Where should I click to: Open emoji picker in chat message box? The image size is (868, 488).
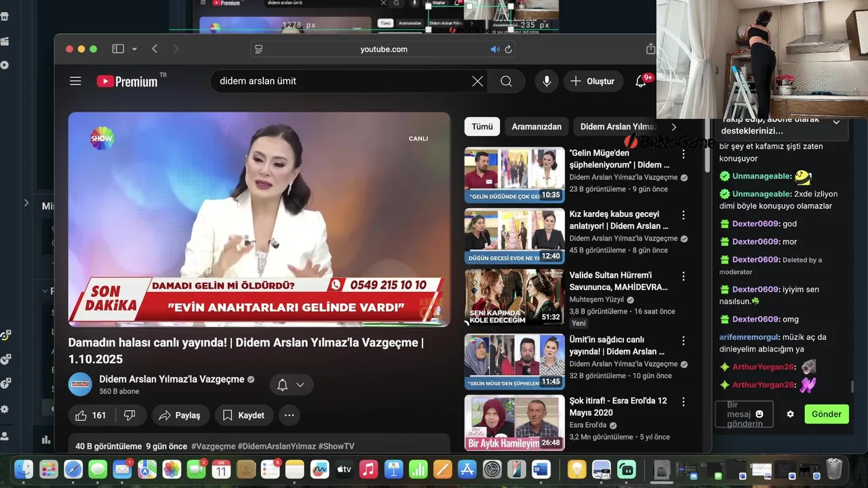tap(759, 414)
